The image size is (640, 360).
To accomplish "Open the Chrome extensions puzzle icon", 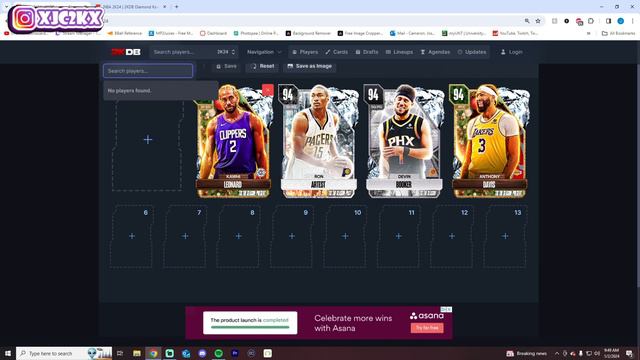I will tap(591, 21).
